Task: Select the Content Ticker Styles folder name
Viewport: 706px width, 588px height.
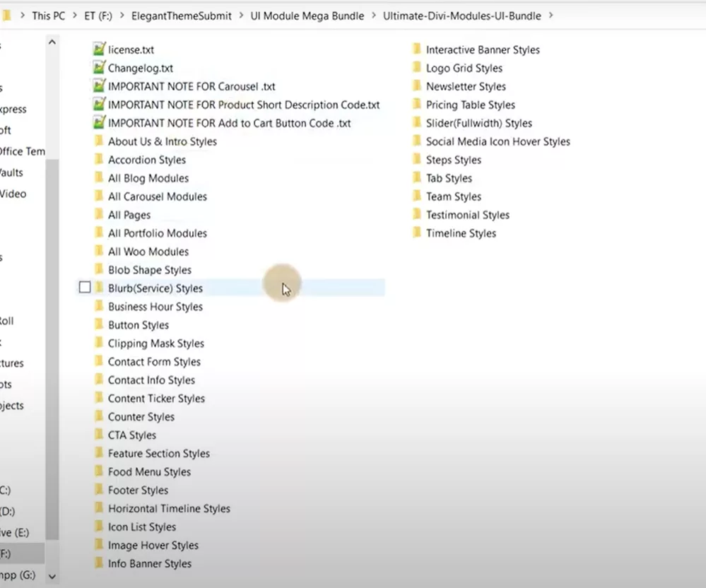Action: (x=156, y=399)
